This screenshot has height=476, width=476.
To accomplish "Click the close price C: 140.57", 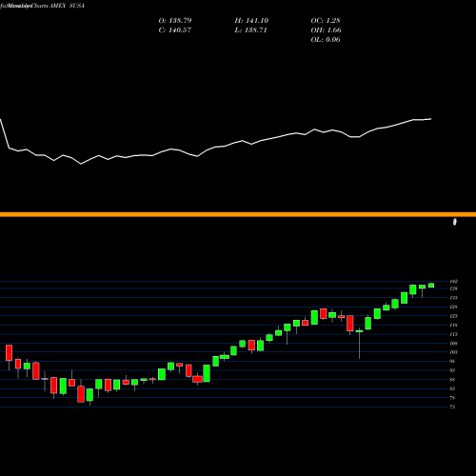I will [175, 30].
